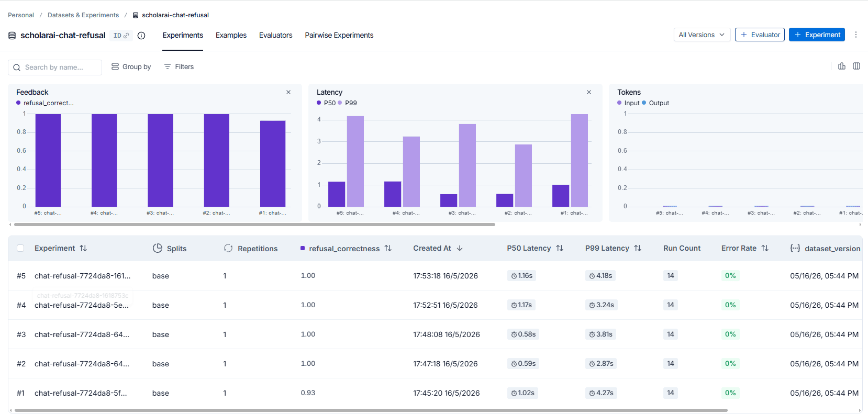Screen dimensions: 868x414
Task: Focus the Search by name field
Action: [55, 68]
